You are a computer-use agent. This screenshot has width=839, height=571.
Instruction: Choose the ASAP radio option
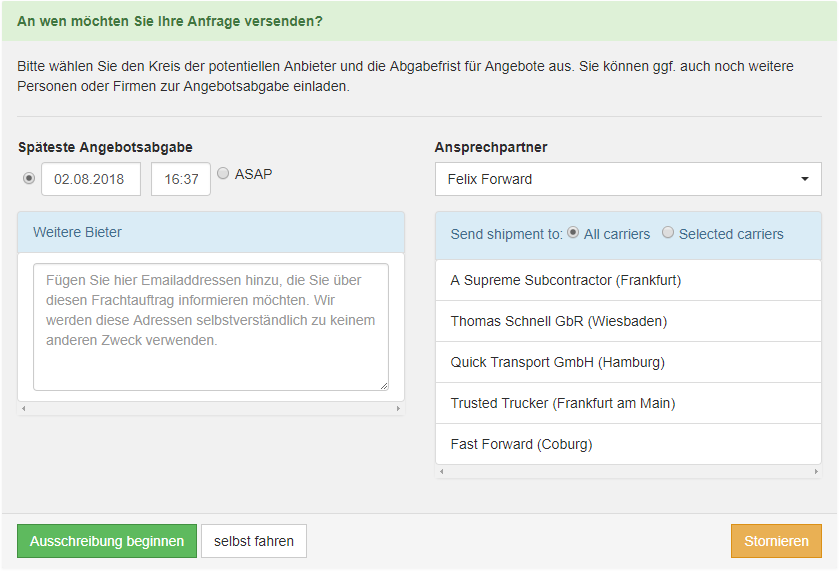pyautogui.click(x=223, y=173)
